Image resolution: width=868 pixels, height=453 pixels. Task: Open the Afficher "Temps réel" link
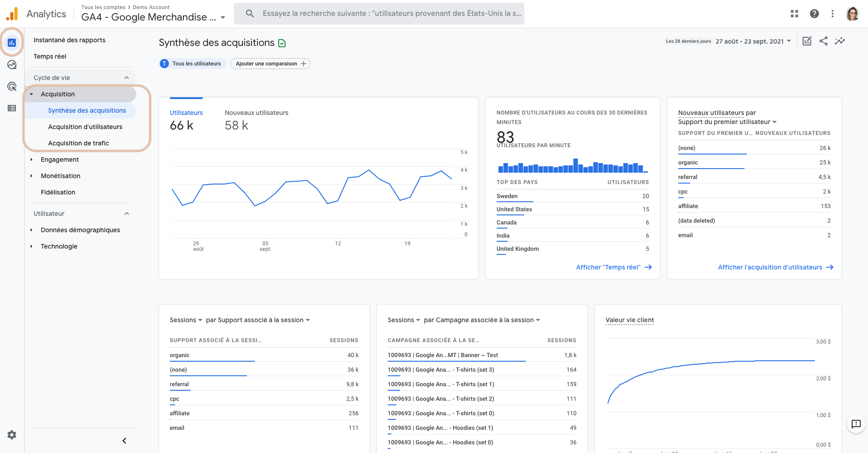pyautogui.click(x=614, y=267)
